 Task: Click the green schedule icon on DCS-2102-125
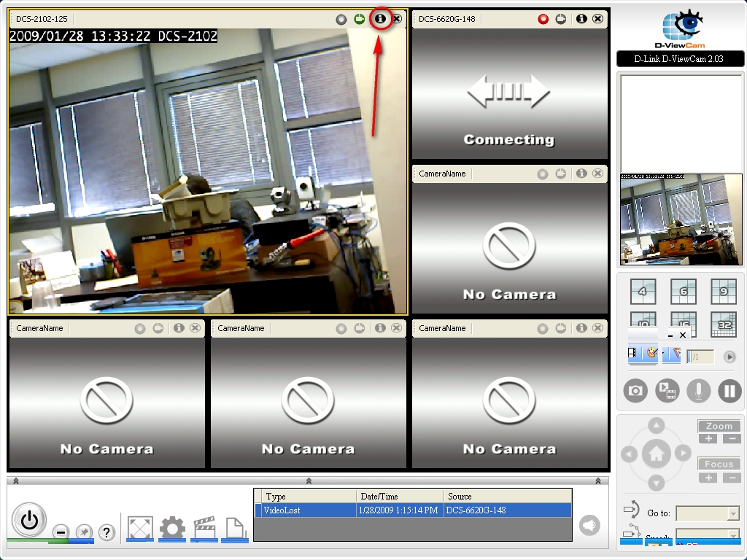click(x=360, y=19)
